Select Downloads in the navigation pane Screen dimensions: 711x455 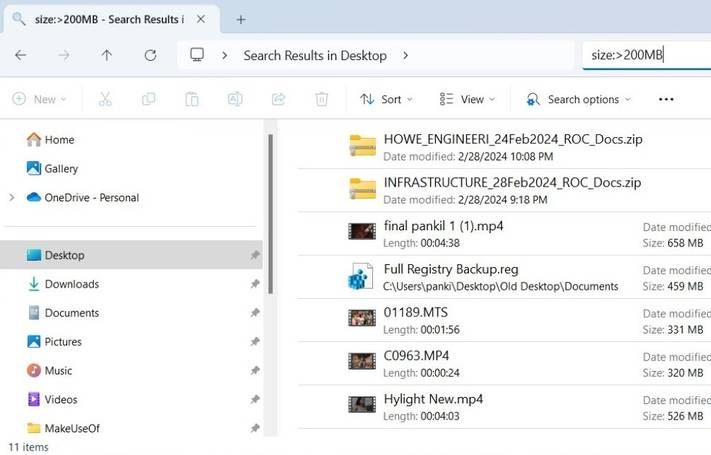point(71,284)
